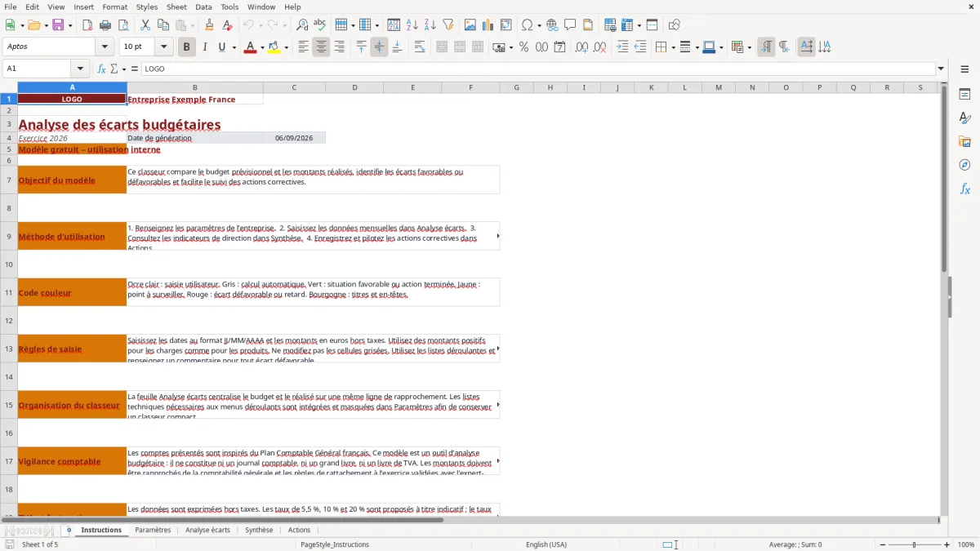Open the Font Size dropdown
This screenshot has width=980, height=551.
tap(164, 47)
